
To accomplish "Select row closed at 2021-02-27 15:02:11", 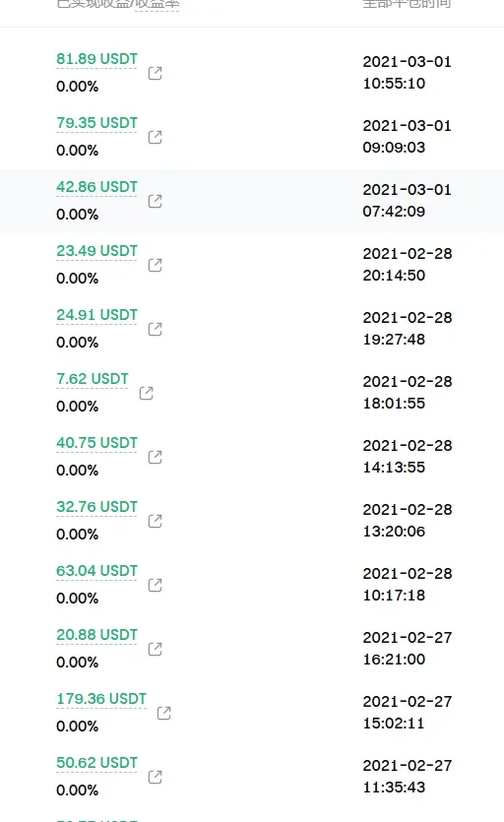I will [252, 713].
